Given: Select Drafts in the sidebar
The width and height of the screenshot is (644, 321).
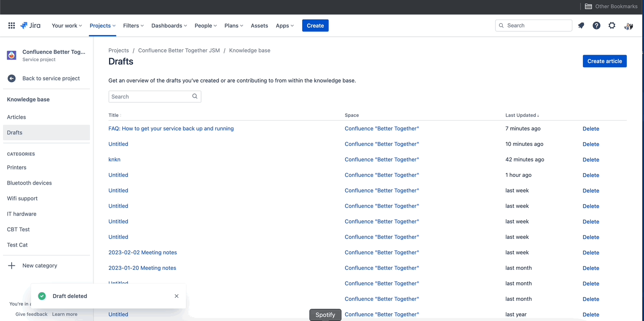Looking at the screenshot, I should (46, 133).
